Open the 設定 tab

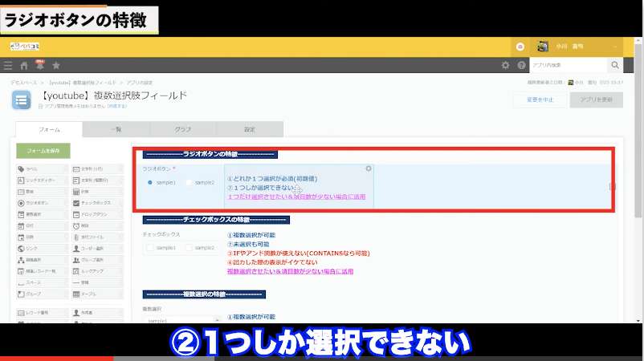tap(250, 129)
